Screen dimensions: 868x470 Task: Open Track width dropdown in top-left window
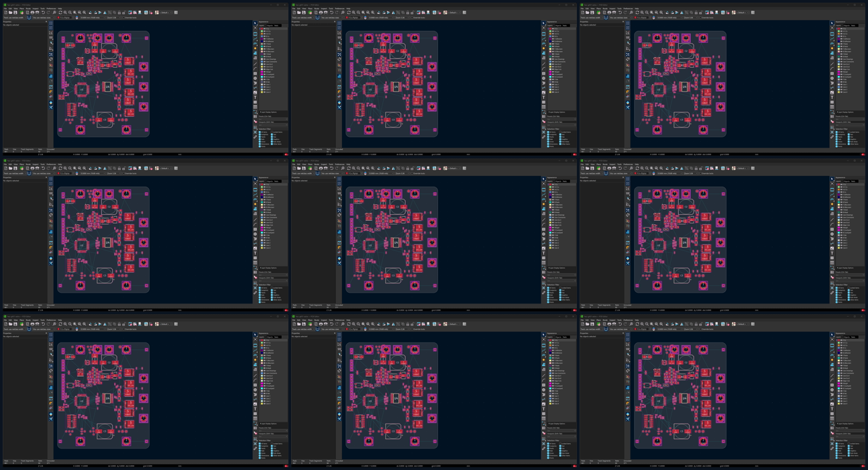[15, 17]
